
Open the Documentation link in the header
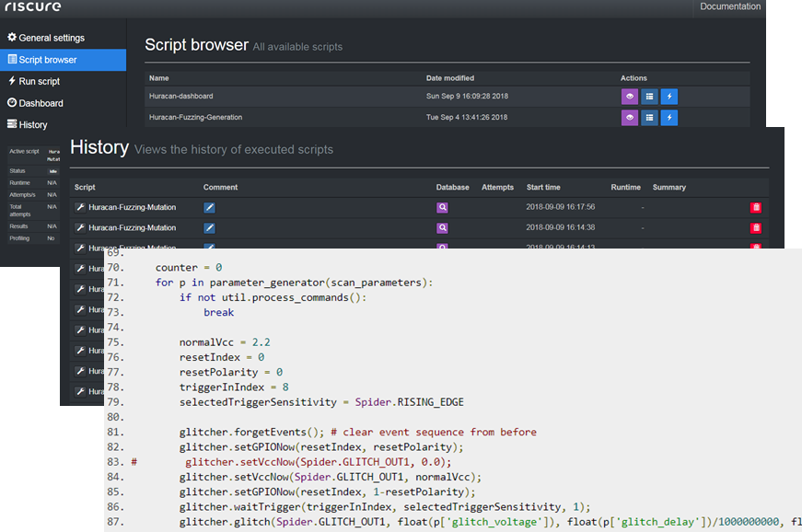[730, 6]
